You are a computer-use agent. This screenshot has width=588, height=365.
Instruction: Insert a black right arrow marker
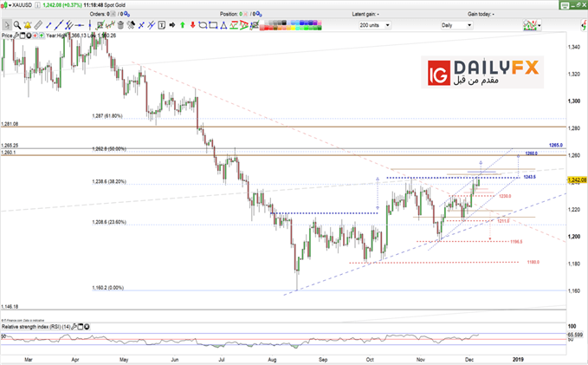coord(172,25)
